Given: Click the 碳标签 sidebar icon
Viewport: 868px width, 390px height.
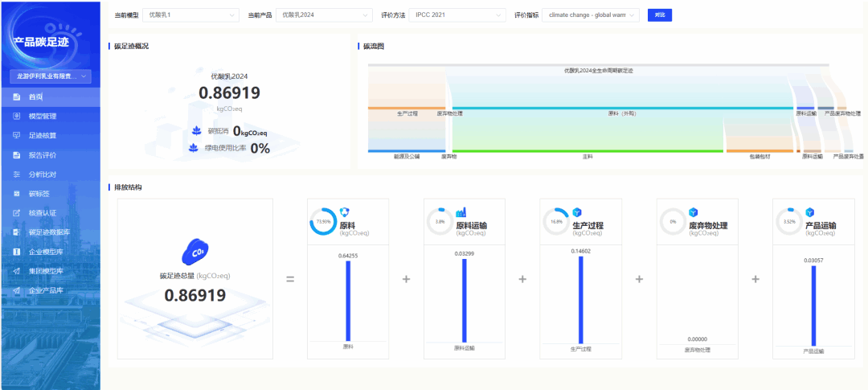Looking at the screenshot, I should point(17,193).
